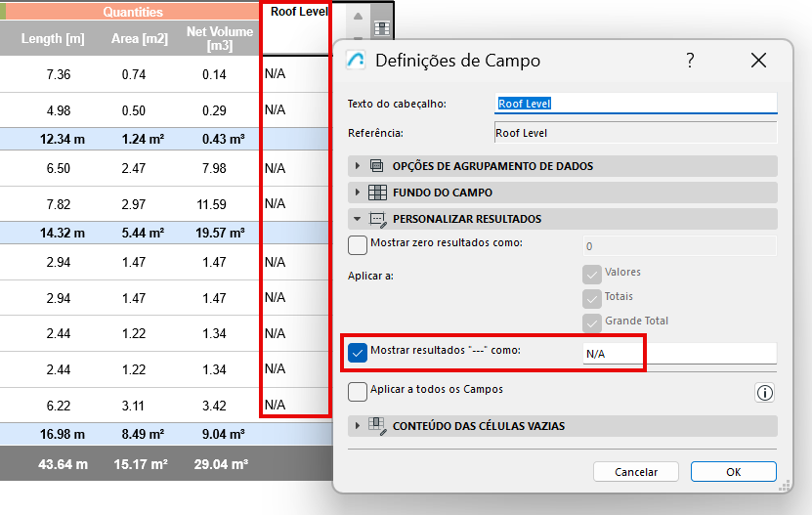Uncheck Mostrar resultados "---" como

point(359,352)
